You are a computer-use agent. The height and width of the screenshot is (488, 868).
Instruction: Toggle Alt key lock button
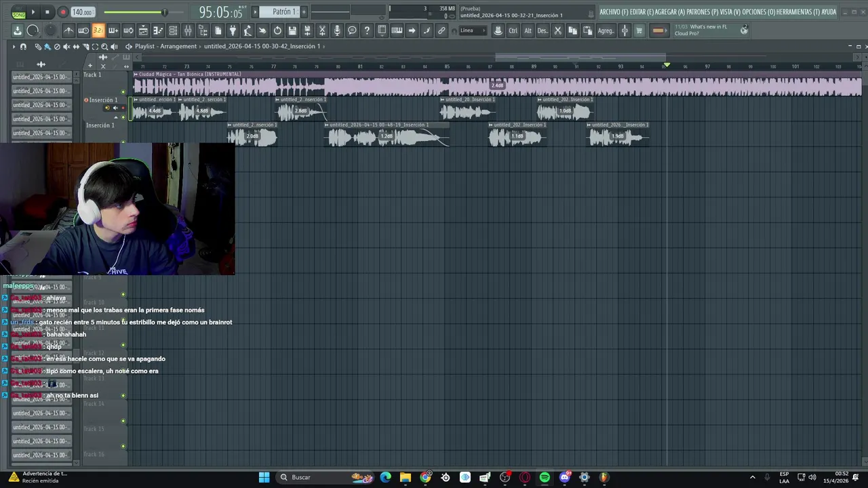pos(528,30)
